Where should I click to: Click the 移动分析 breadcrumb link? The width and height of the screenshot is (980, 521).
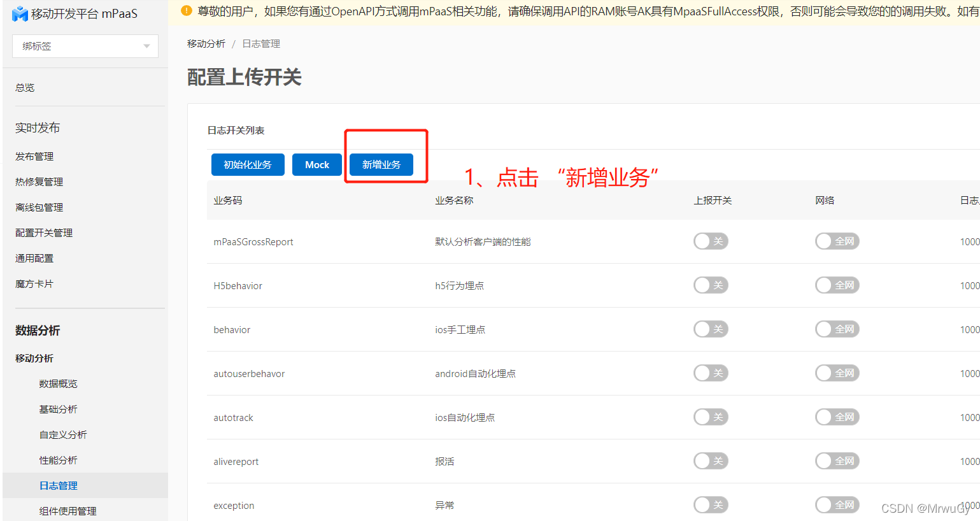tap(206, 44)
